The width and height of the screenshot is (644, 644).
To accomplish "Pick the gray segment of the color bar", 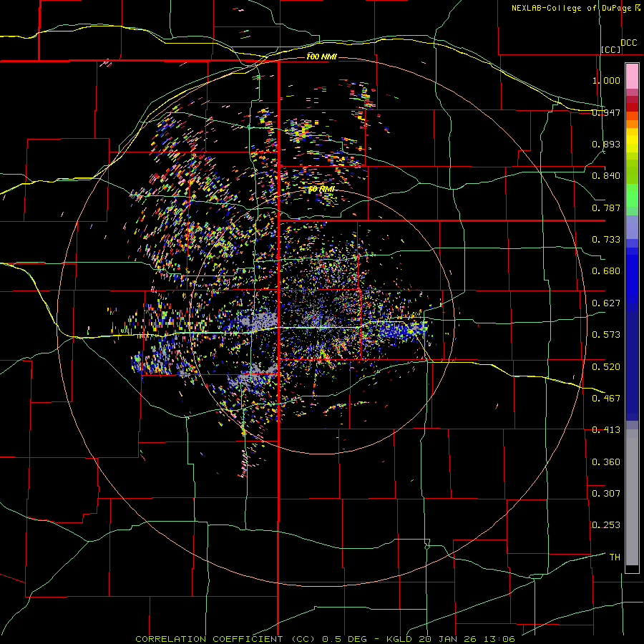I will click(x=632, y=497).
